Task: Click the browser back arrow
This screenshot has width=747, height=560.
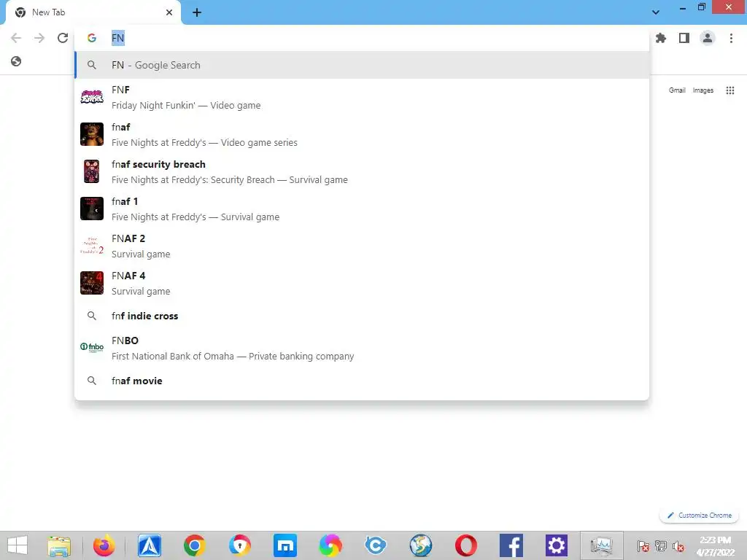Action: point(16,38)
